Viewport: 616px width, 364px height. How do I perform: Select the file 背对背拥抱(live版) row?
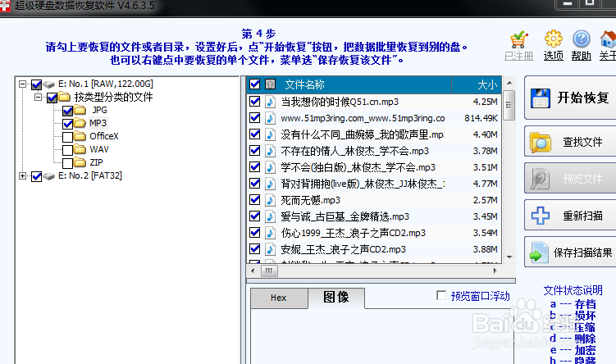(x=374, y=184)
